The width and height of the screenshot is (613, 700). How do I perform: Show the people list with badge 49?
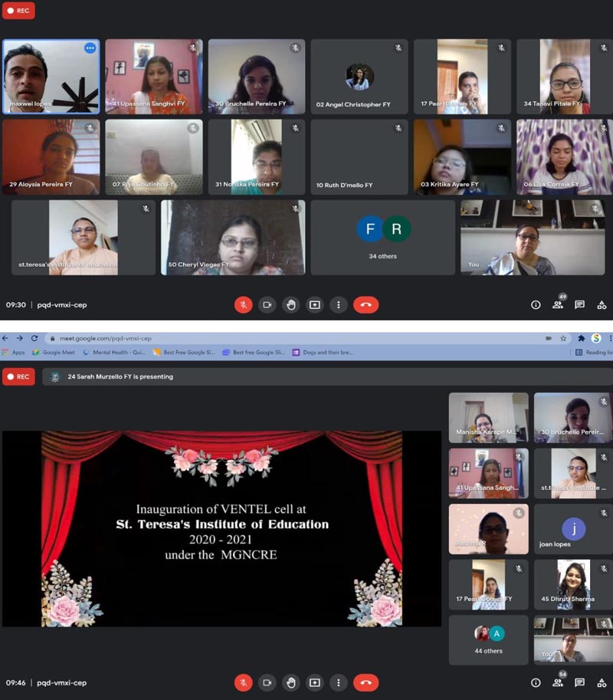558,305
